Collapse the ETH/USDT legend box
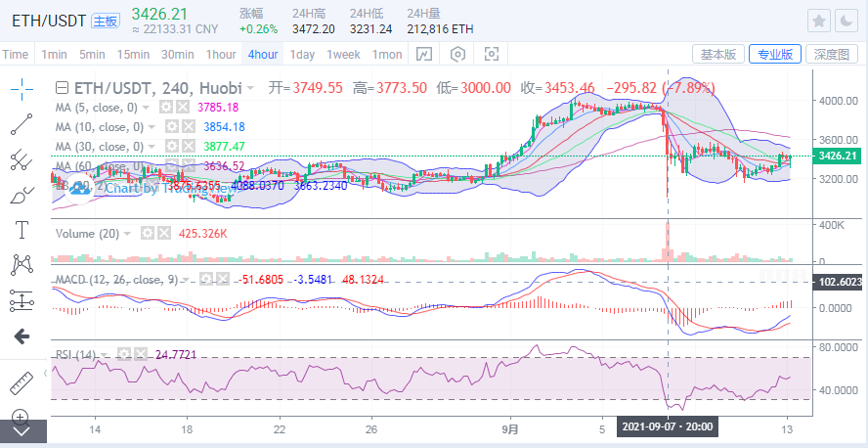868x448 pixels. click(61, 88)
